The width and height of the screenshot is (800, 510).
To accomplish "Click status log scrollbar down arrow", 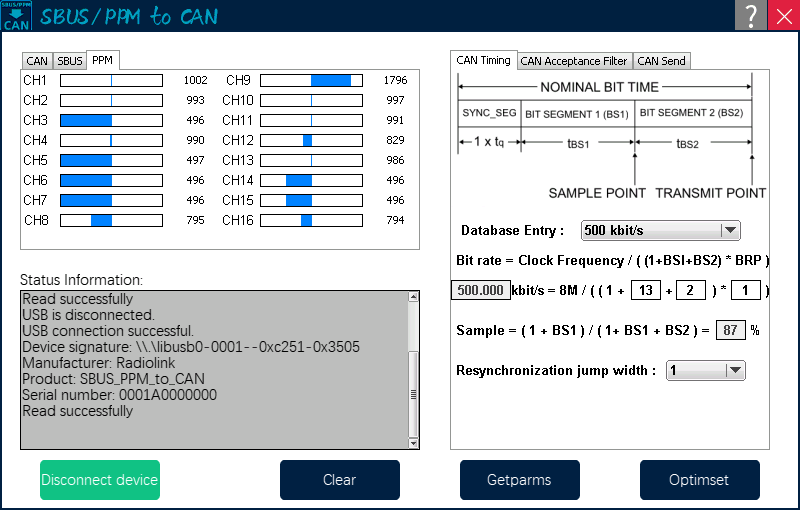I will pyautogui.click(x=413, y=442).
